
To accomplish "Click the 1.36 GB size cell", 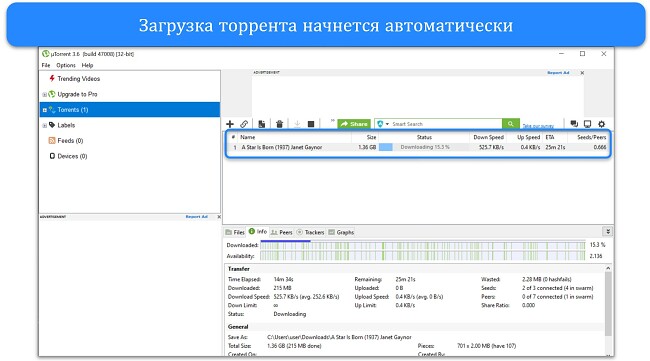I will [367, 147].
